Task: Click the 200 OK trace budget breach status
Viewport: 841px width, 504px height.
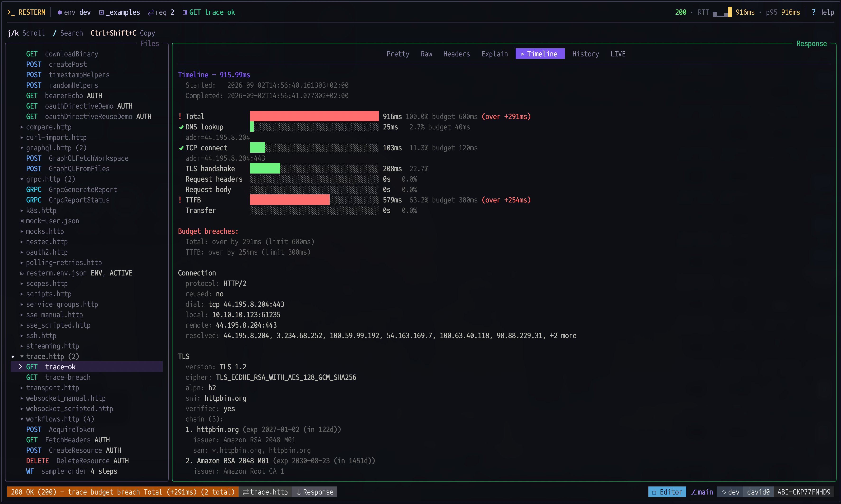Action: tap(123, 492)
